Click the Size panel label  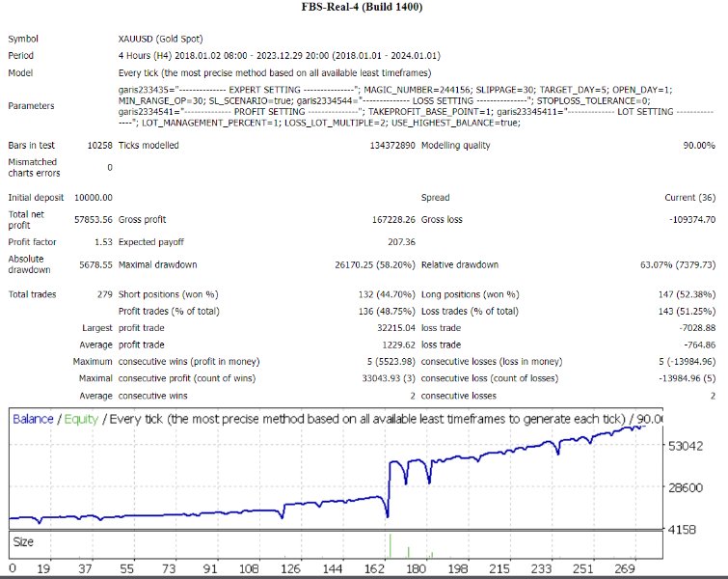pos(23,542)
